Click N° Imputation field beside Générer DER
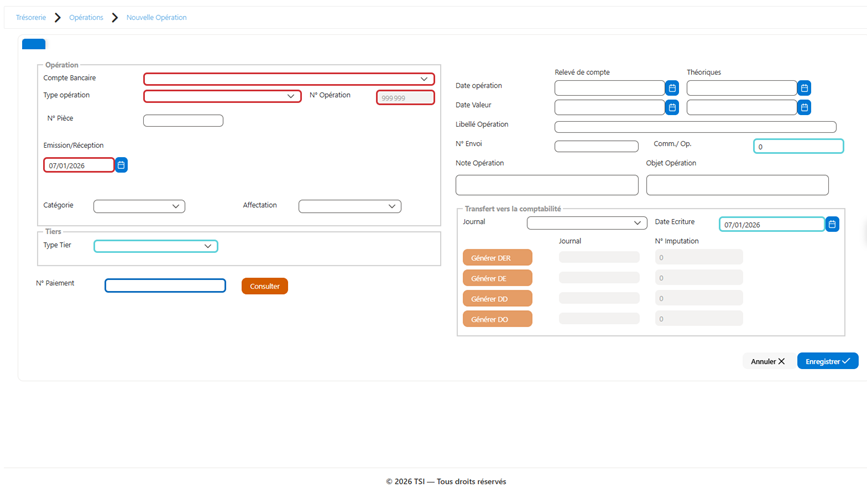 699,257
